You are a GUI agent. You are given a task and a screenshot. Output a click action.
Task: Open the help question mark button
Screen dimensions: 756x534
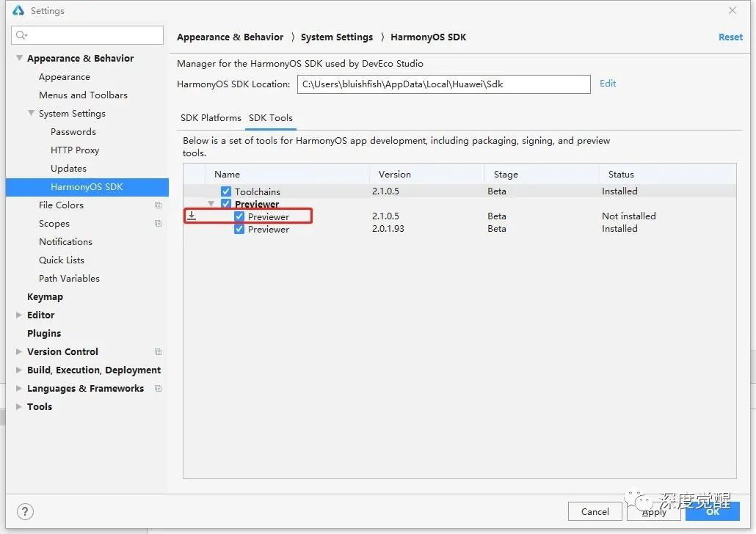point(25,511)
